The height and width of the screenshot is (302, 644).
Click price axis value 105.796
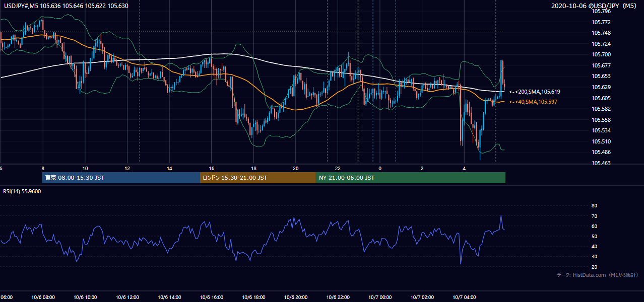click(601, 11)
